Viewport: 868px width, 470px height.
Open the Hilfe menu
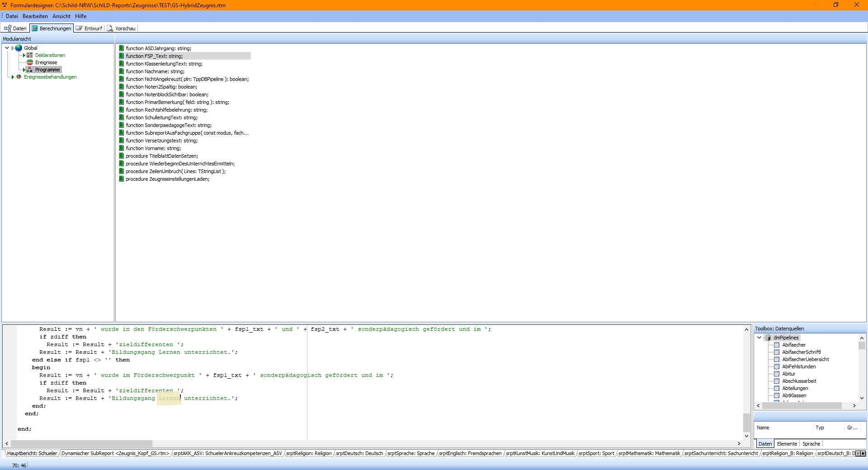click(81, 16)
